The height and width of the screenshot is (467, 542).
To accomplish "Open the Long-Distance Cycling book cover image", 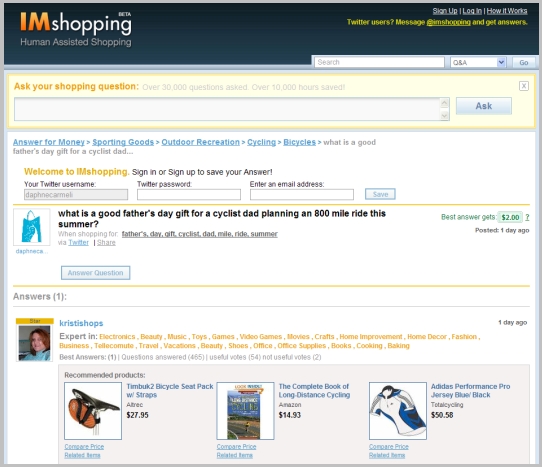I will click(x=245, y=411).
